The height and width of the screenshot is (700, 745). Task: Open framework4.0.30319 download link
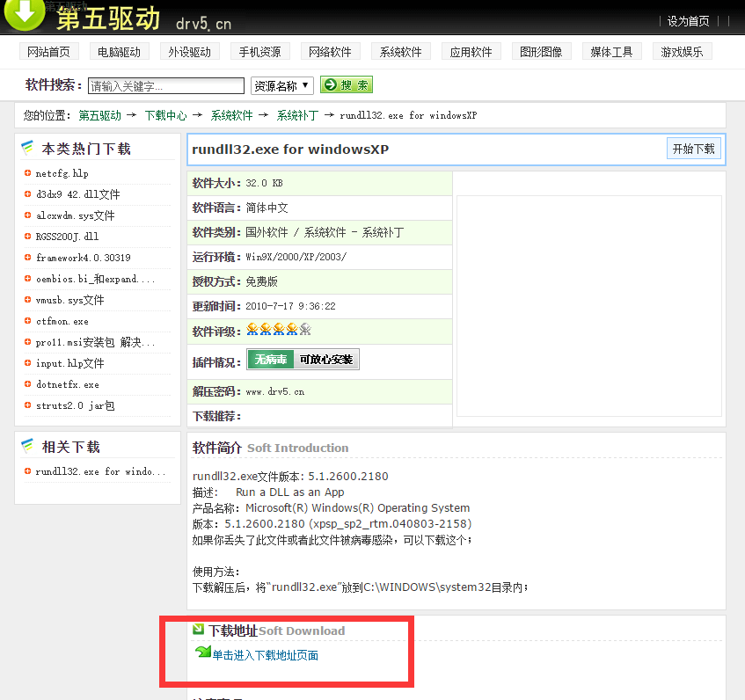coord(84,258)
